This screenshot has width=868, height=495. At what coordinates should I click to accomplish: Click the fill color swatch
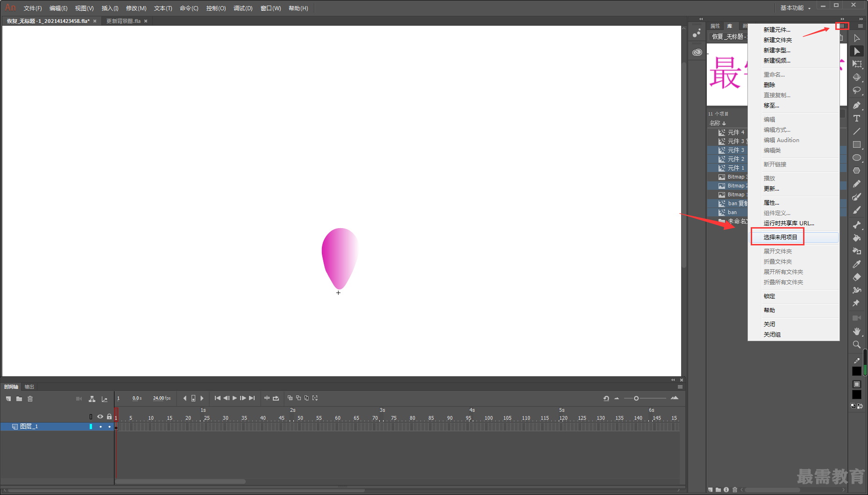tap(857, 395)
